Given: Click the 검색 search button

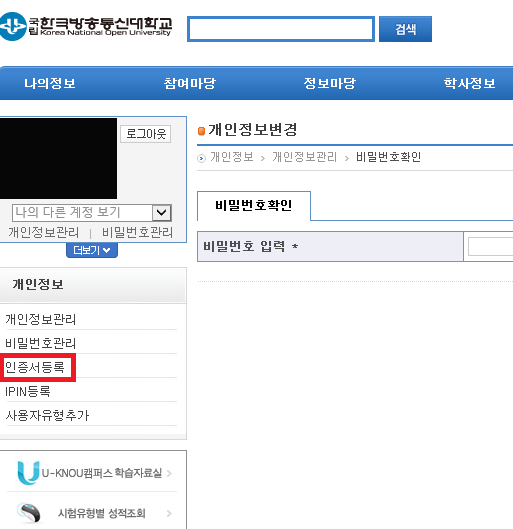Looking at the screenshot, I should tap(405, 29).
